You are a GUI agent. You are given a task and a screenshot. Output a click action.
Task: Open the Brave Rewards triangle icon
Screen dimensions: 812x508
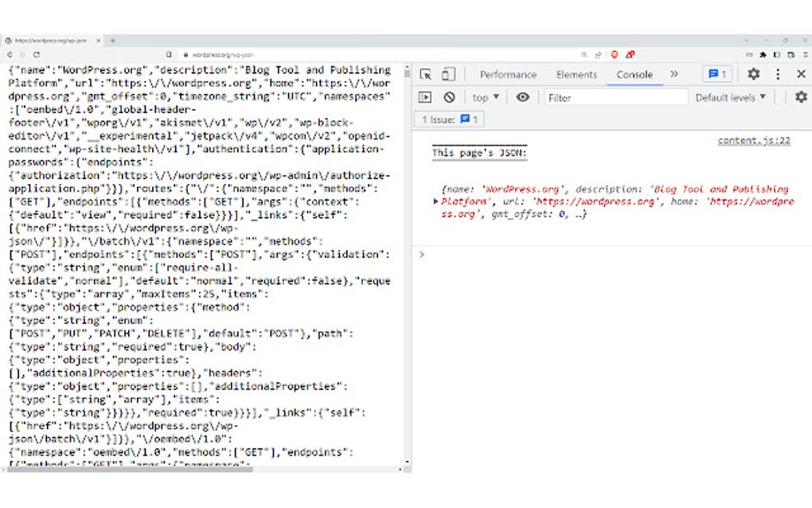pos(630,54)
